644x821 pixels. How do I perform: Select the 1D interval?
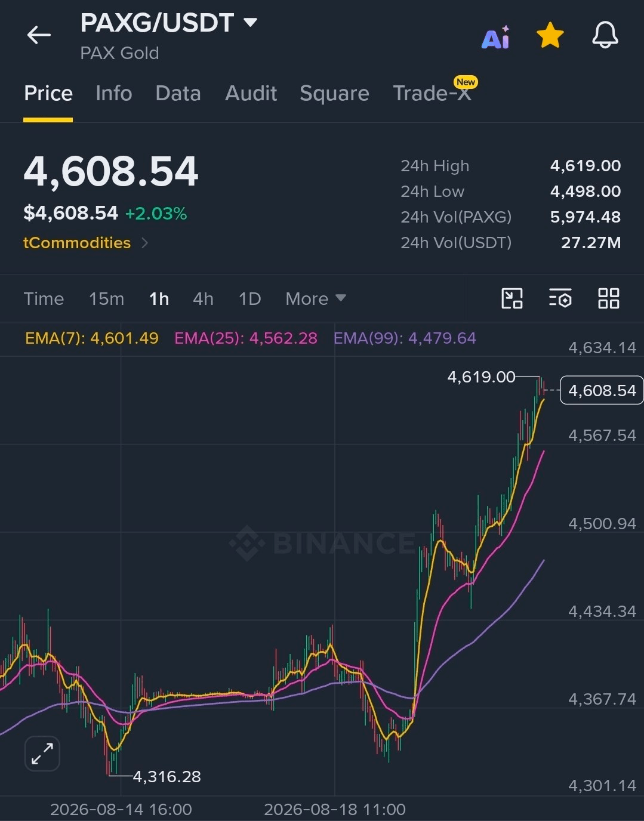[249, 298]
